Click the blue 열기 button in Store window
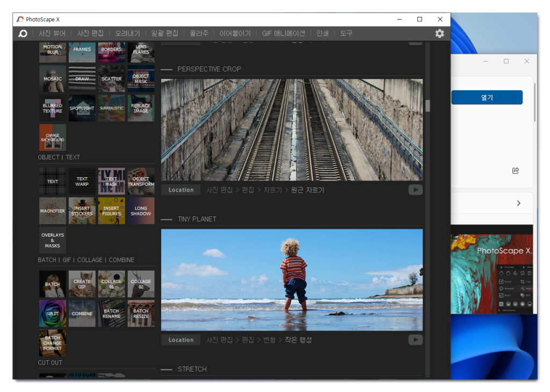 [x=487, y=98]
